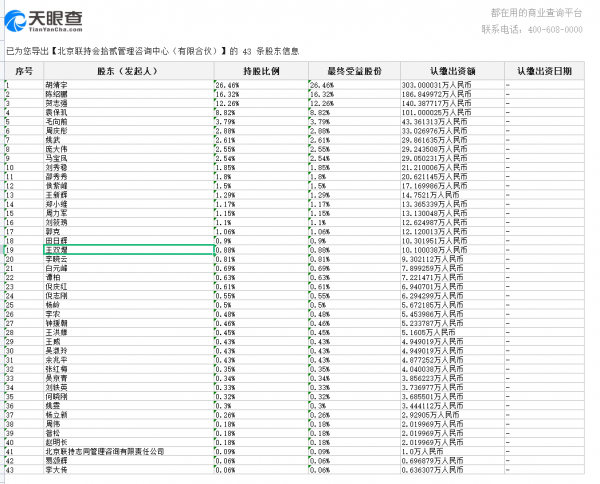This screenshot has width=600, height=484.
Task: Select 0.69% in the 持股比例 column
Action: (261, 268)
